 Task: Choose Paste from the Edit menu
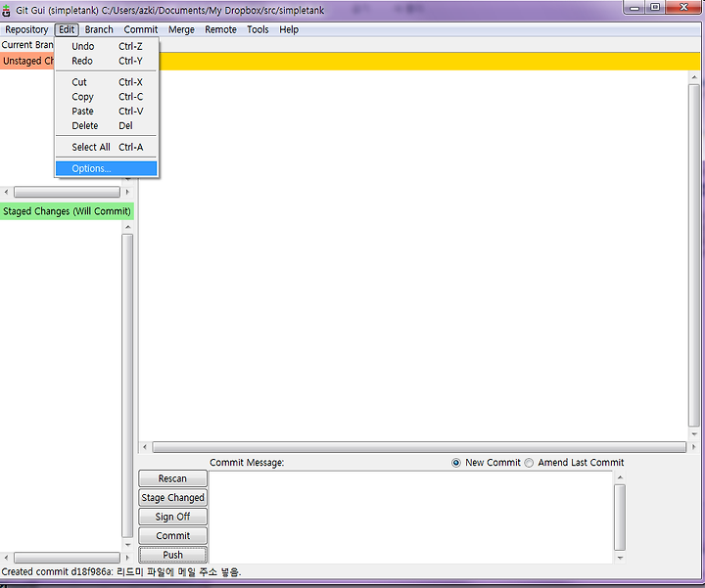(106, 111)
